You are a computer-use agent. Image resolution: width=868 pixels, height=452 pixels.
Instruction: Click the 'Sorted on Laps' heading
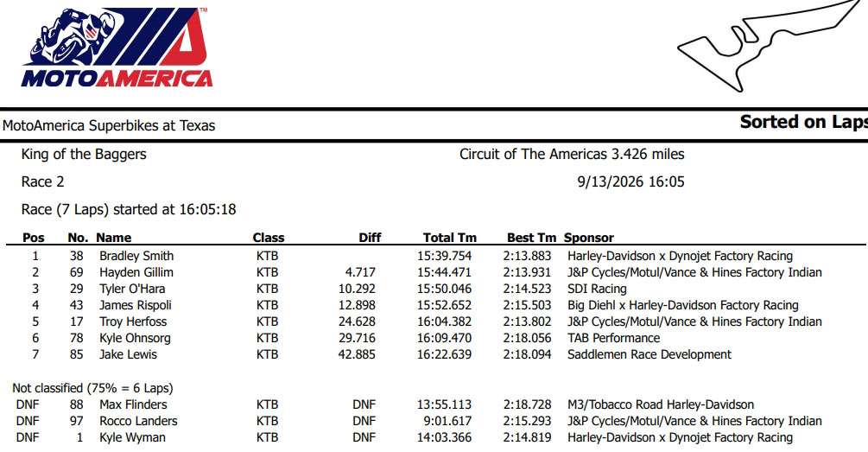coord(804,122)
